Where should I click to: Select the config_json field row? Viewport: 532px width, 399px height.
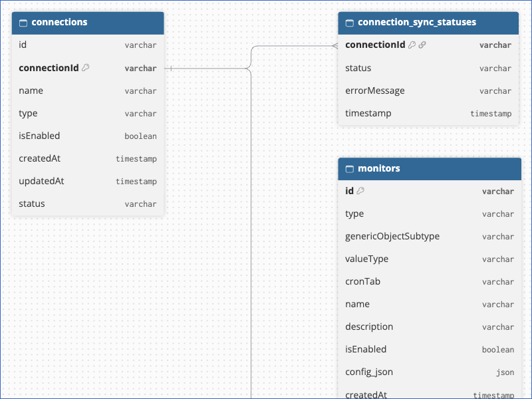pyautogui.click(x=430, y=372)
